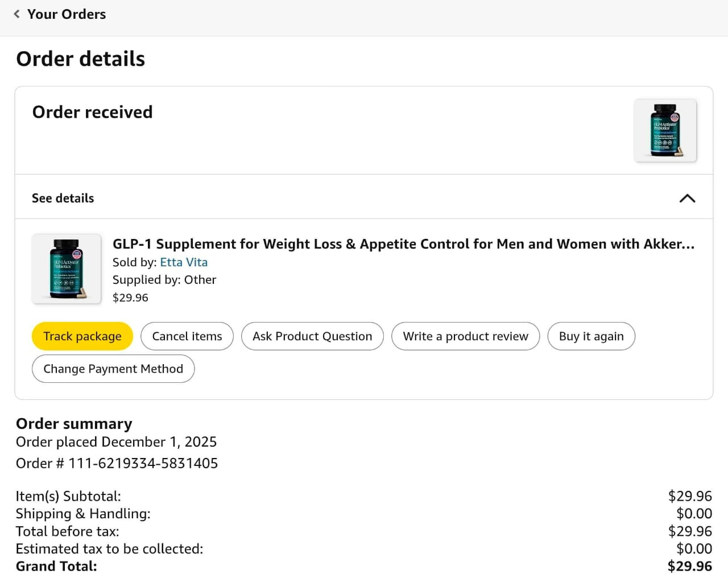This screenshot has height=582, width=728.
Task: Click Cancel items
Action: click(x=187, y=336)
